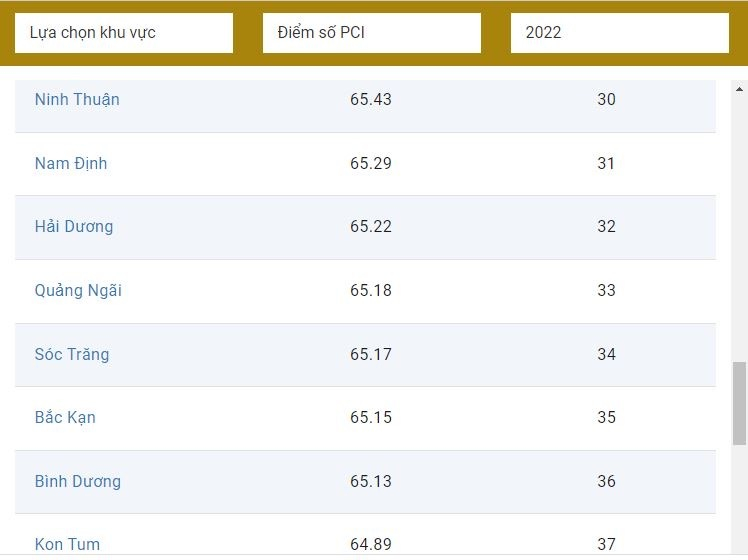This screenshot has height=560, width=748.
Task: Open the "Lựa chọn khu vực" region dropdown
Action: point(123,33)
